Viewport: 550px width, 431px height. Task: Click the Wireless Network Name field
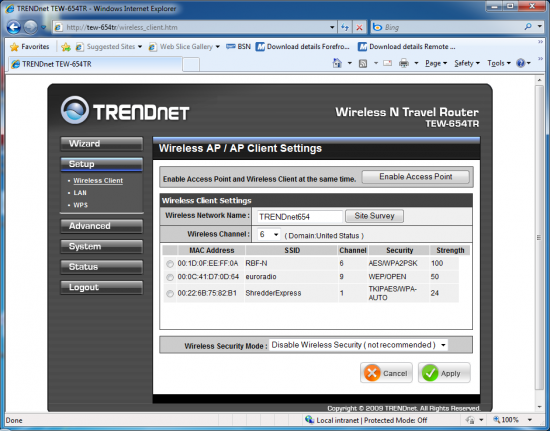[300, 217]
